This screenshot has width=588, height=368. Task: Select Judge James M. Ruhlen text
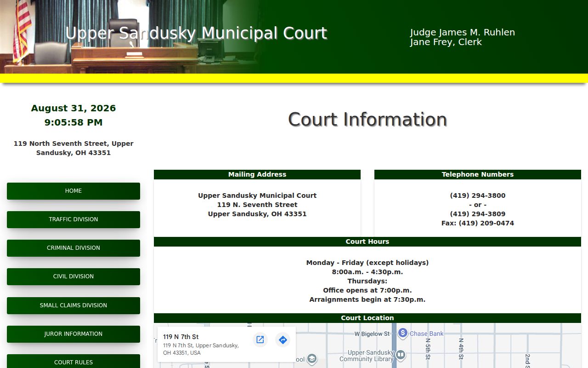coord(463,32)
